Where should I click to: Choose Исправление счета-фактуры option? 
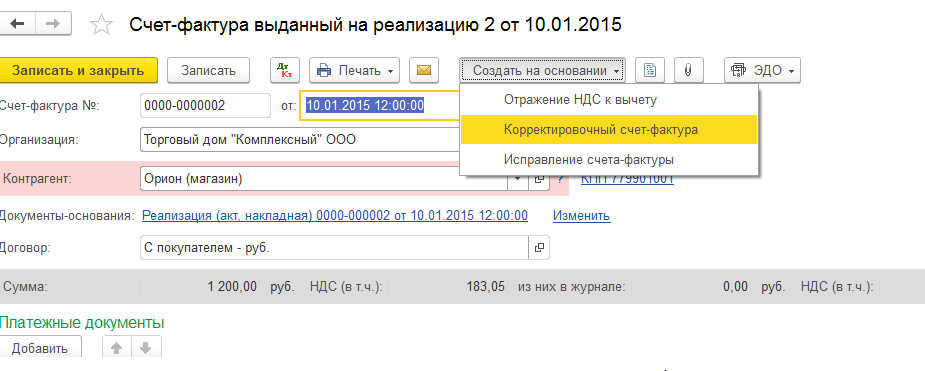[x=609, y=159]
